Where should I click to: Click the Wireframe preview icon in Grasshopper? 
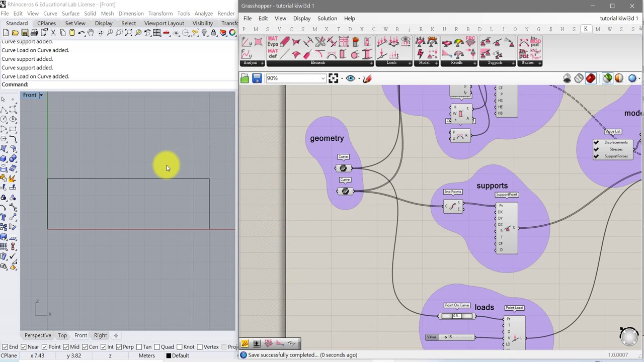[x=579, y=78]
